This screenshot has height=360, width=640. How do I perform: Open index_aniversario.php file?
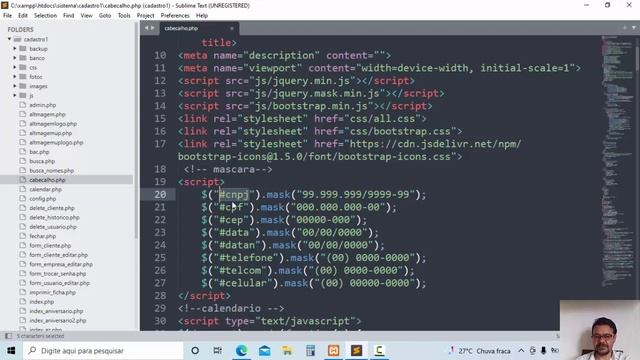point(56,311)
